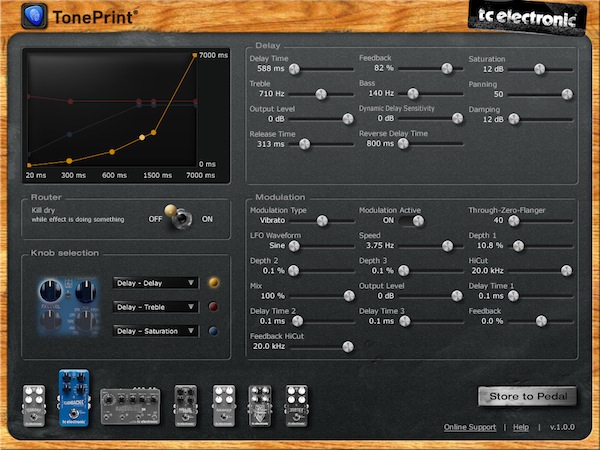Image resolution: width=600 pixels, height=450 pixels.
Task: Click the Panning slider knob
Action: [567, 94]
